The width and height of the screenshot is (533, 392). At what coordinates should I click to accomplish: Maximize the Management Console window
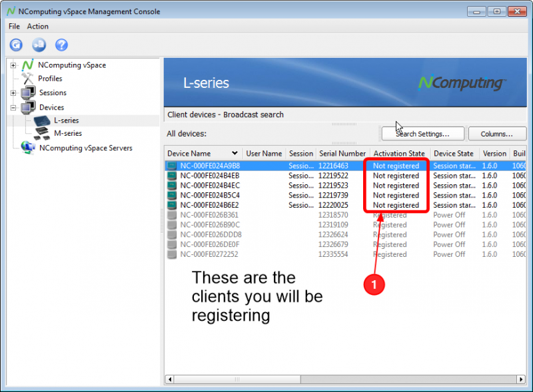496,11
